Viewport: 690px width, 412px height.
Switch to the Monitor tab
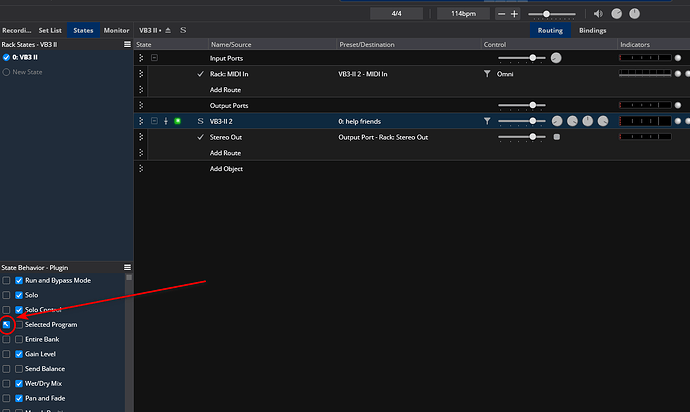tap(116, 30)
